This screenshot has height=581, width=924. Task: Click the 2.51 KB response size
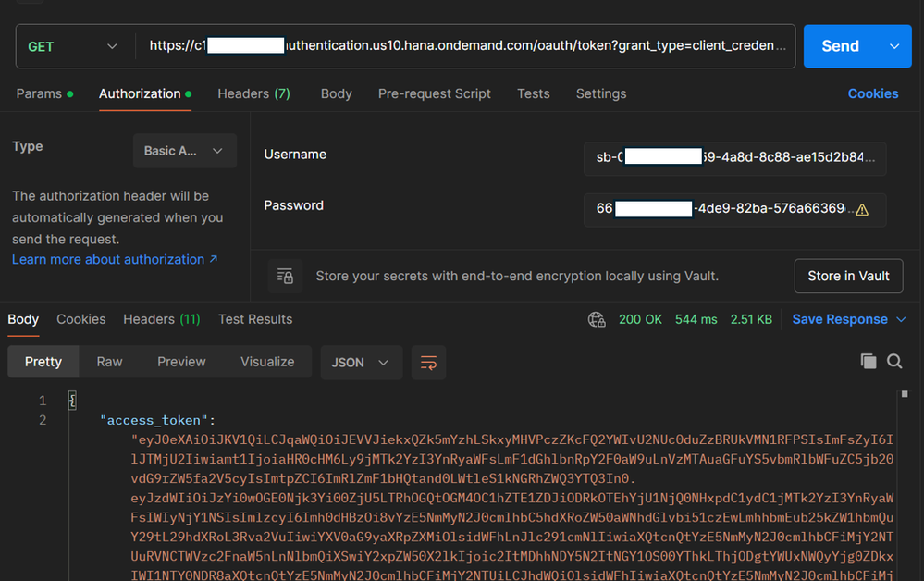coord(751,319)
